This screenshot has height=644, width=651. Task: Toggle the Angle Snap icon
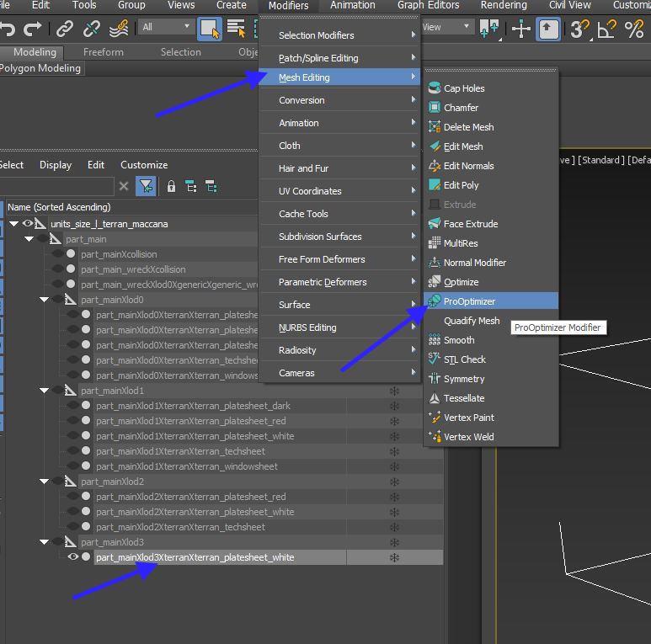point(606,29)
